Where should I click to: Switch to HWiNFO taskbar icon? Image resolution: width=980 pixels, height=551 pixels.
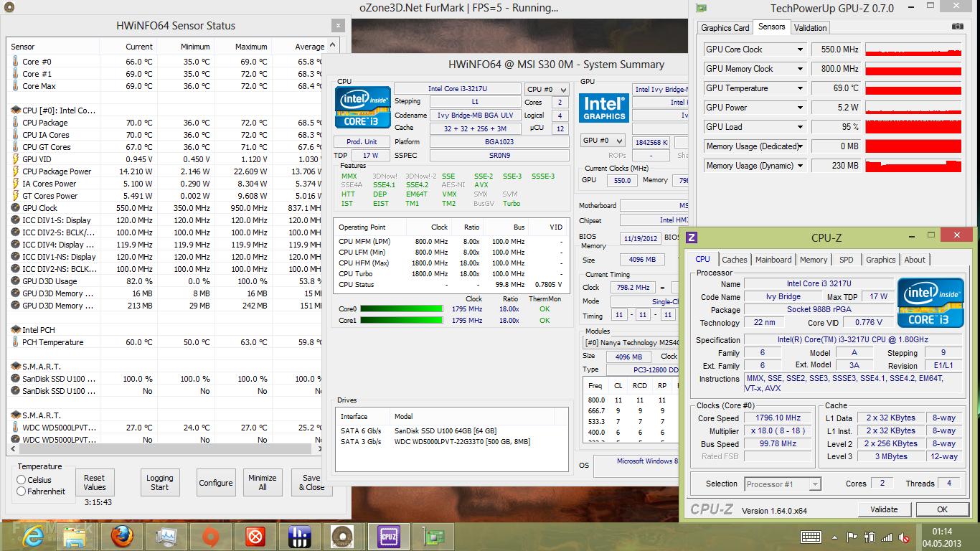pos(299,536)
